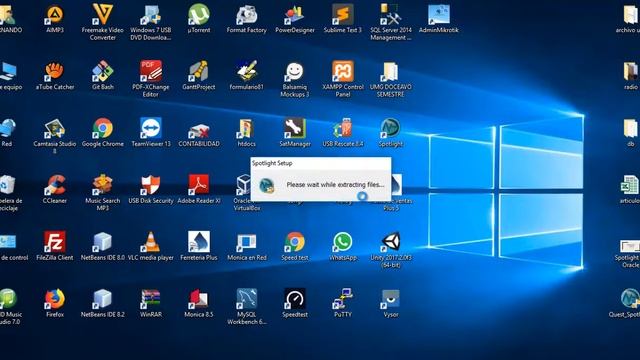Open the htdocs folder icon
The width and height of the screenshot is (640, 360).
tap(247, 129)
